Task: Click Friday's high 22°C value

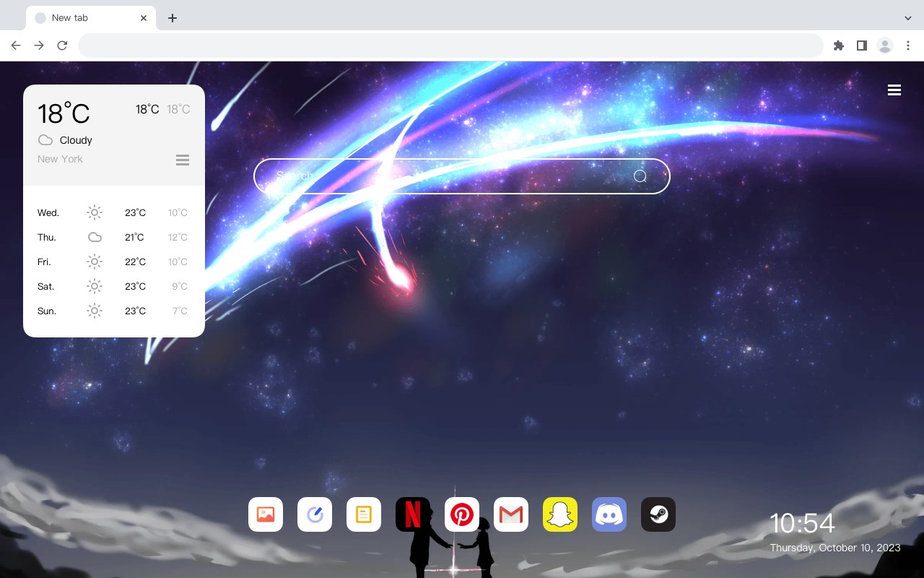Action: (135, 262)
